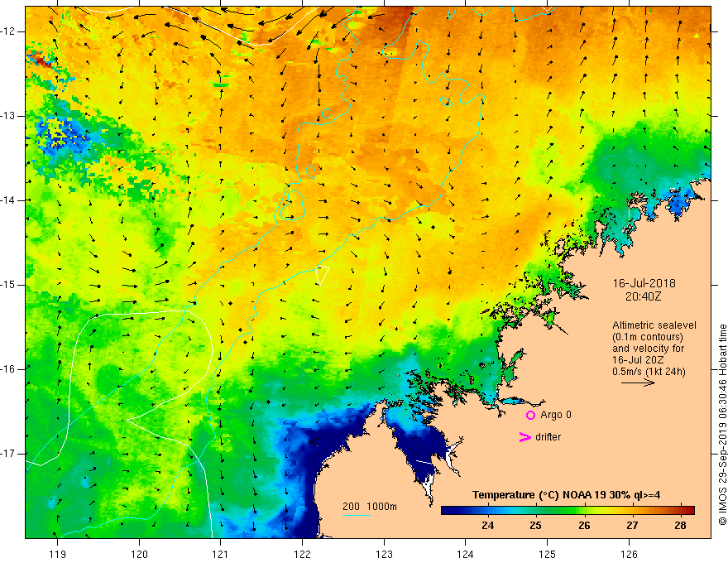
Task: Click longitude axis label 123
Action: pos(384,554)
